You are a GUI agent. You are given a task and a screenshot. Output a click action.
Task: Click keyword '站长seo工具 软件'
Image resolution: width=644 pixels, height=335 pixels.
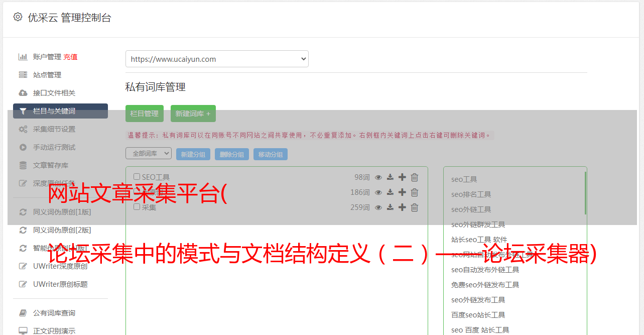pyautogui.click(x=479, y=240)
